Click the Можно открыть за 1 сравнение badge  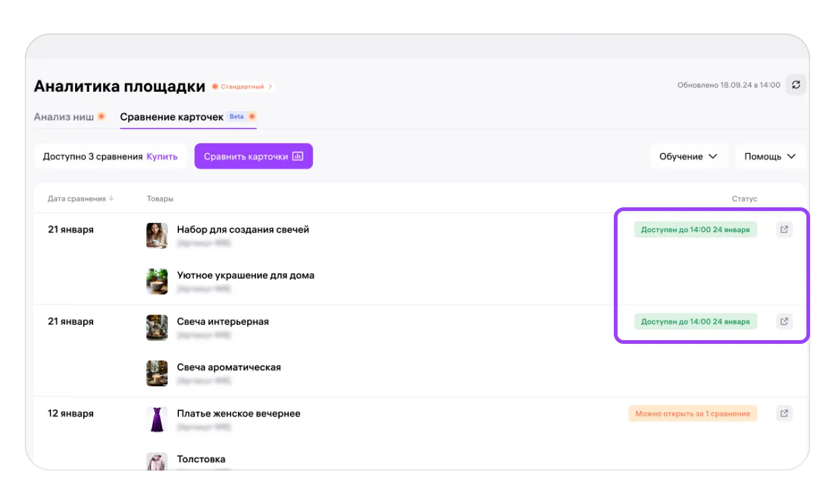(x=692, y=413)
